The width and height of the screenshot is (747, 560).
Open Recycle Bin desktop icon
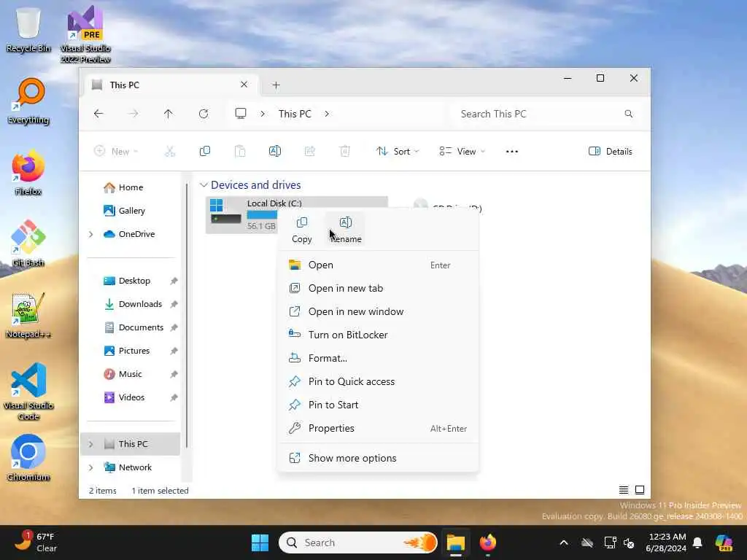[x=28, y=29]
